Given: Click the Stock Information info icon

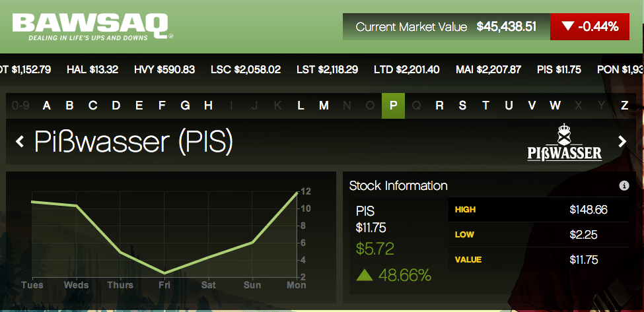Looking at the screenshot, I should point(624,186).
